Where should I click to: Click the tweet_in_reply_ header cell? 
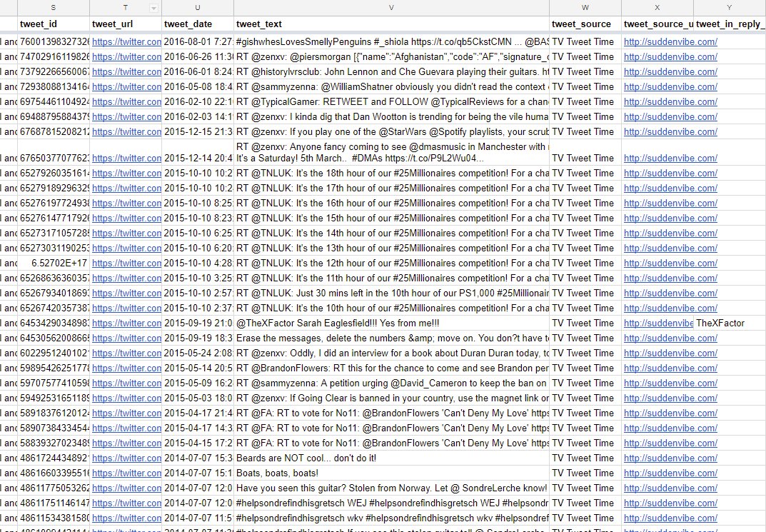tap(730, 24)
